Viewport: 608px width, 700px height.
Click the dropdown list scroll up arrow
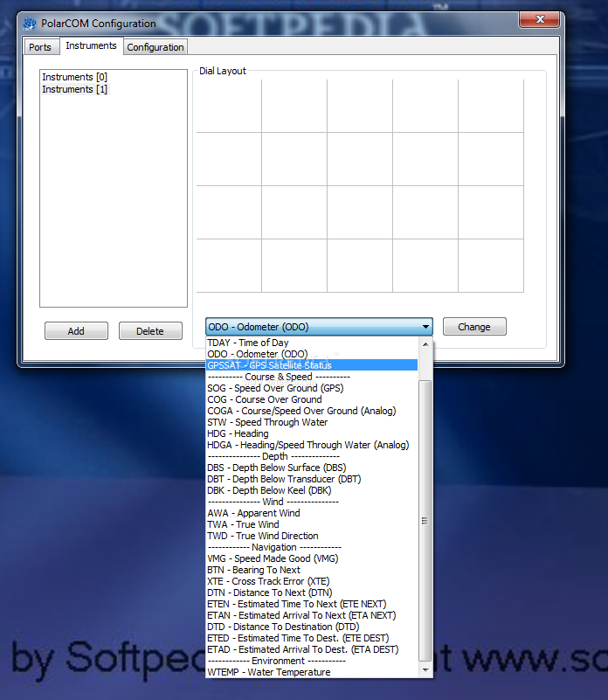pyautogui.click(x=425, y=344)
